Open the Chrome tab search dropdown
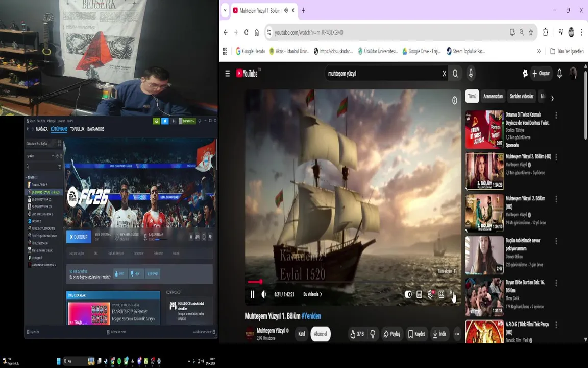 [225, 10]
